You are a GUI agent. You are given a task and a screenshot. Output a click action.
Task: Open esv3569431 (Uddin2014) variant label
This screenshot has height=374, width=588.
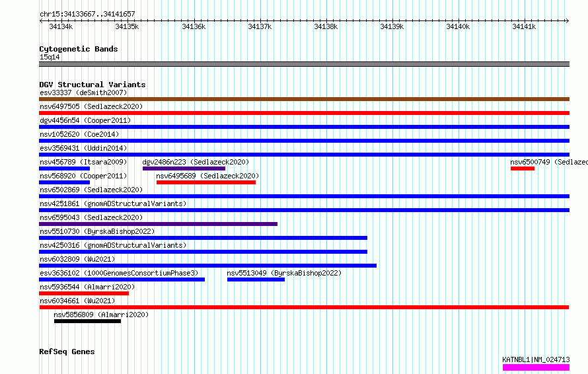(x=83, y=148)
